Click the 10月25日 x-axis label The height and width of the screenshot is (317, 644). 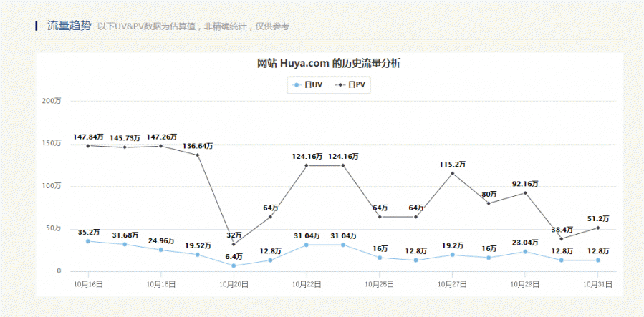380,284
